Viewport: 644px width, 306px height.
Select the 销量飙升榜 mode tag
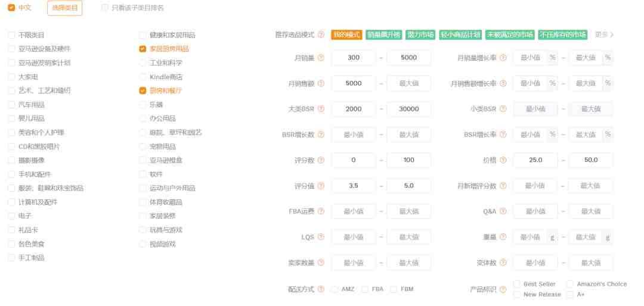383,35
